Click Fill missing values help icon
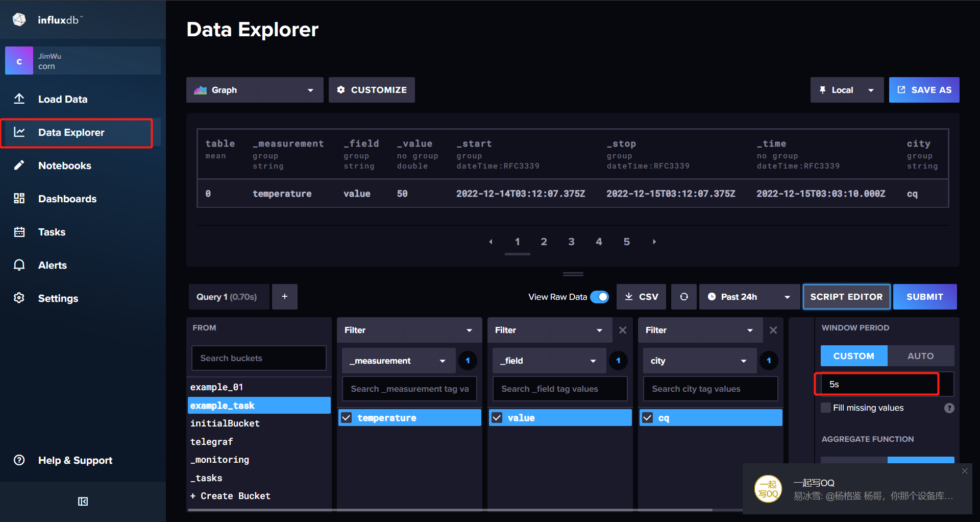The height and width of the screenshot is (522, 980). click(949, 408)
